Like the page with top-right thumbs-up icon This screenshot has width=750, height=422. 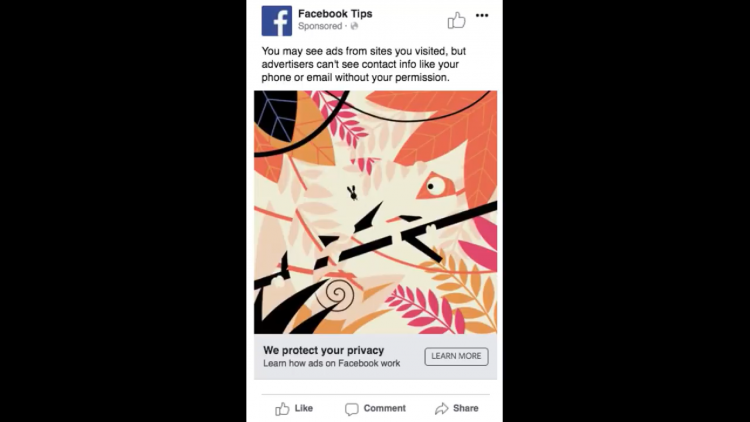coord(456,20)
